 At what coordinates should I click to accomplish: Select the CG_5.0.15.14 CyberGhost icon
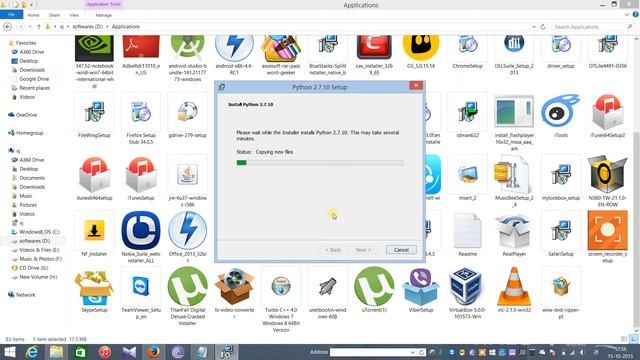(x=420, y=47)
